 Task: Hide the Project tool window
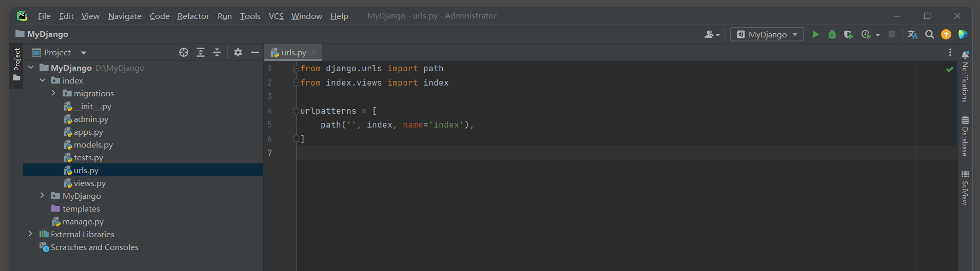point(254,52)
